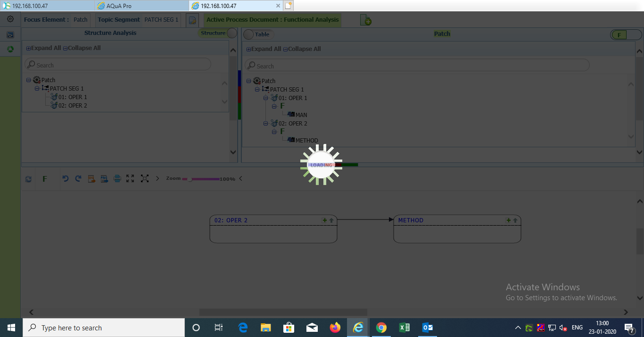Collapse PATCH SEG 1 in right panel tree
Screen dimensions: 644x337
coord(257,90)
